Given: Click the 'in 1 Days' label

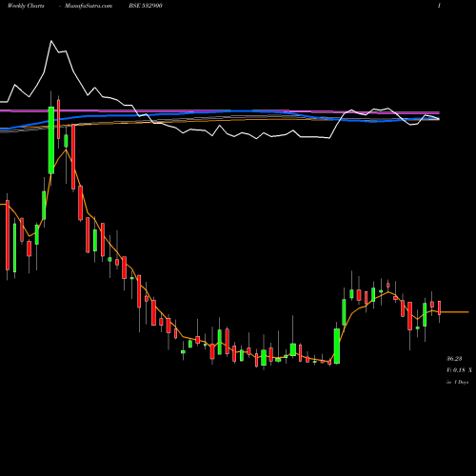Looking at the screenshot, I should 458,382.
